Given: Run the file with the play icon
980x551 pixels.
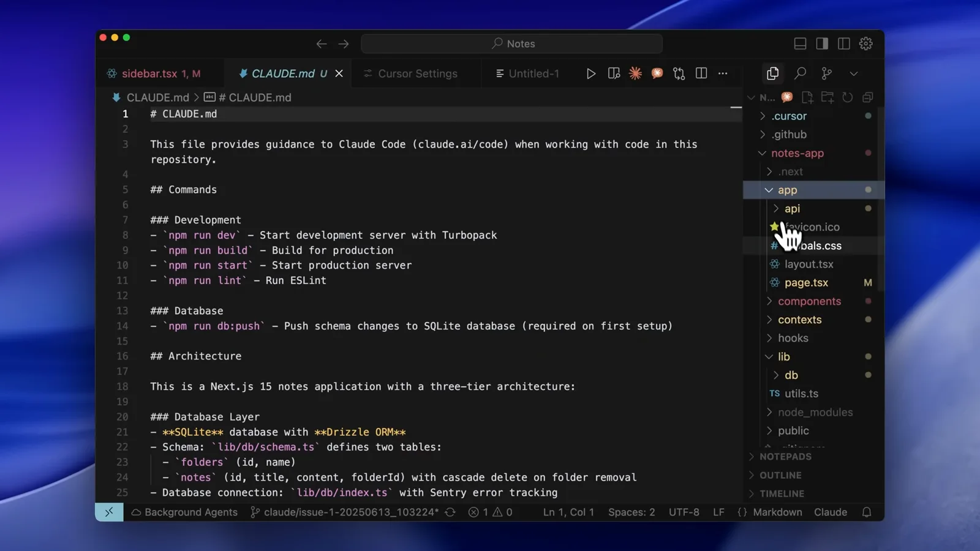Looking at the screenshot, I should click(x=590, y=73).
